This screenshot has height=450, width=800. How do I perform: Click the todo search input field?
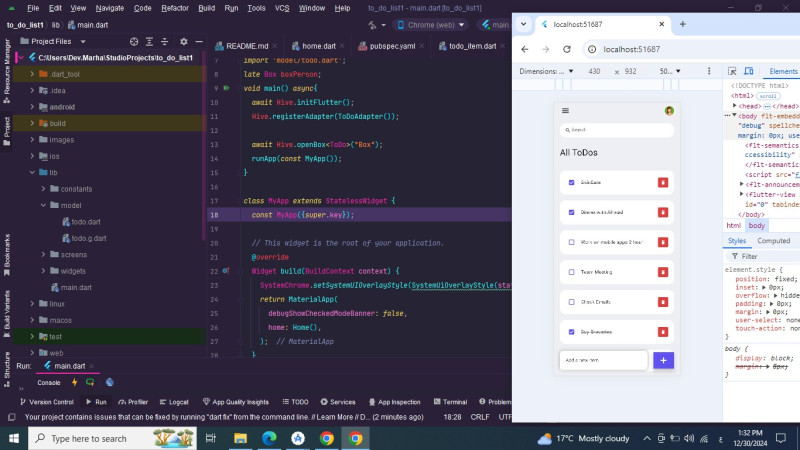tap(617, 130)
